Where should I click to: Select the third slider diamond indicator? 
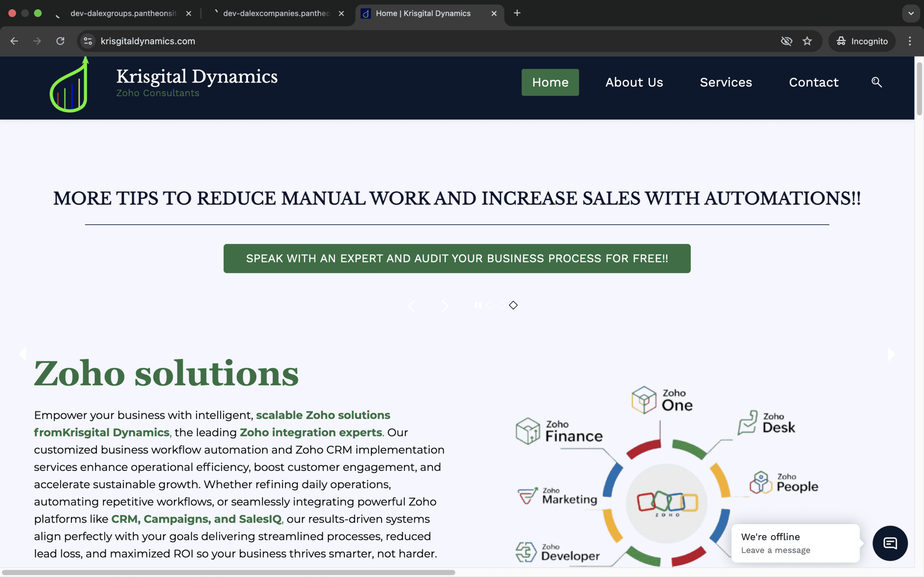(513, 305)
